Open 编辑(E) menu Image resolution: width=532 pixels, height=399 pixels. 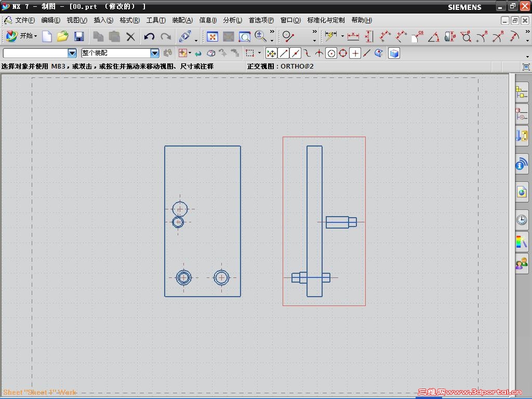50,20
